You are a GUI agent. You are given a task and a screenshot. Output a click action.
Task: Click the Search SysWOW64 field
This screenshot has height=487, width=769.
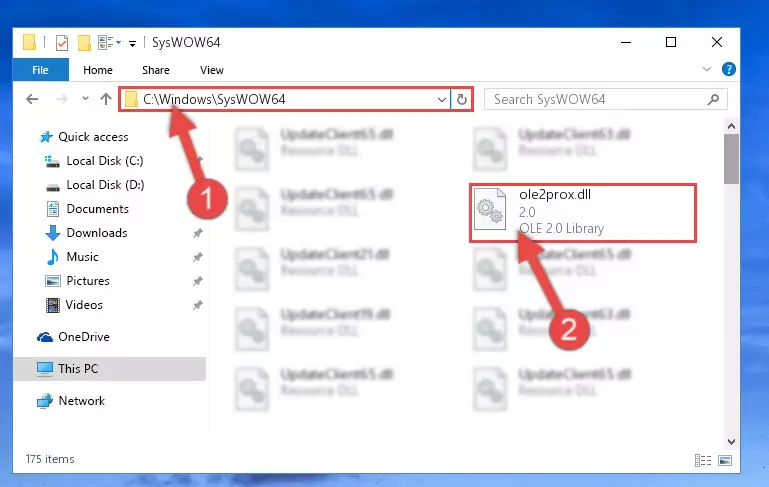coord(605,100)
